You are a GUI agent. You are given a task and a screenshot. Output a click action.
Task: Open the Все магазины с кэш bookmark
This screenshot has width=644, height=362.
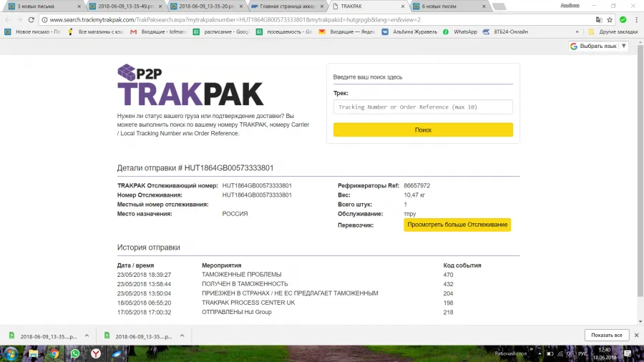point(96,31)
